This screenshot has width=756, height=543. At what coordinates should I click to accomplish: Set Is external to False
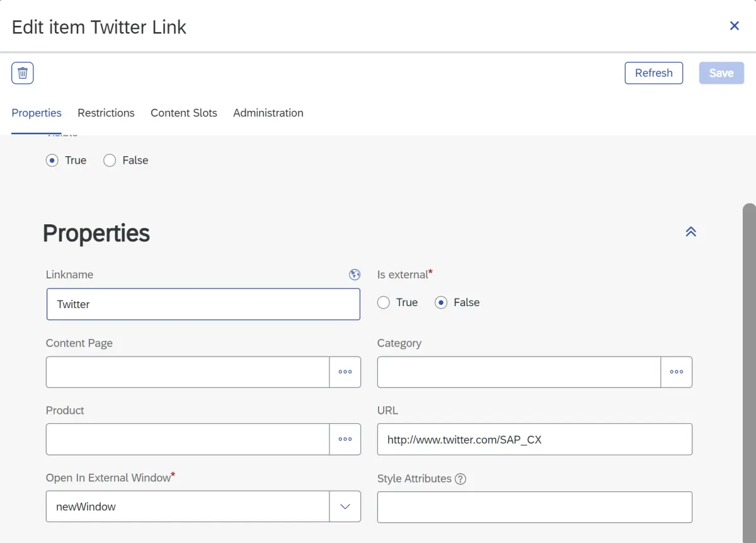441,303
